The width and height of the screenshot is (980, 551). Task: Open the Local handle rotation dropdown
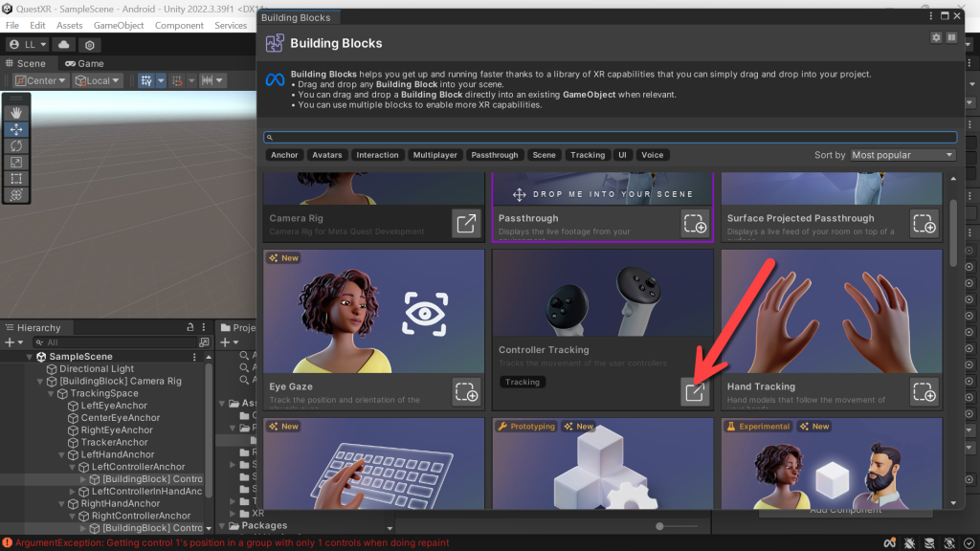point(97,80)
